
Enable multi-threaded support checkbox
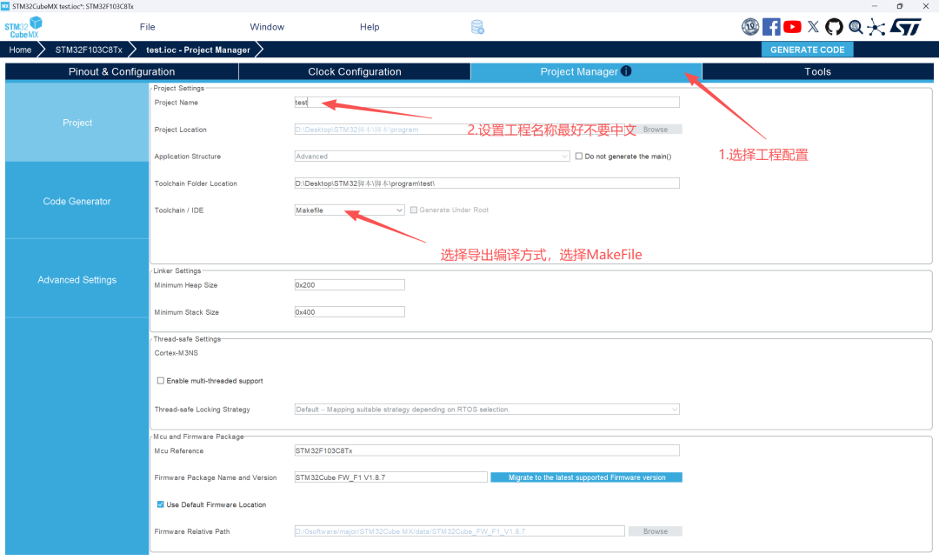coord(161,381)
